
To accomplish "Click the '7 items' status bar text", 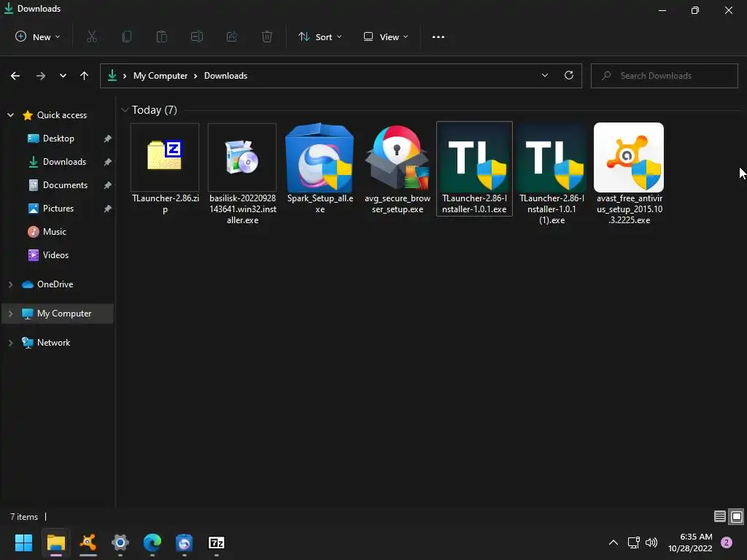I will (x=24, y=517).
